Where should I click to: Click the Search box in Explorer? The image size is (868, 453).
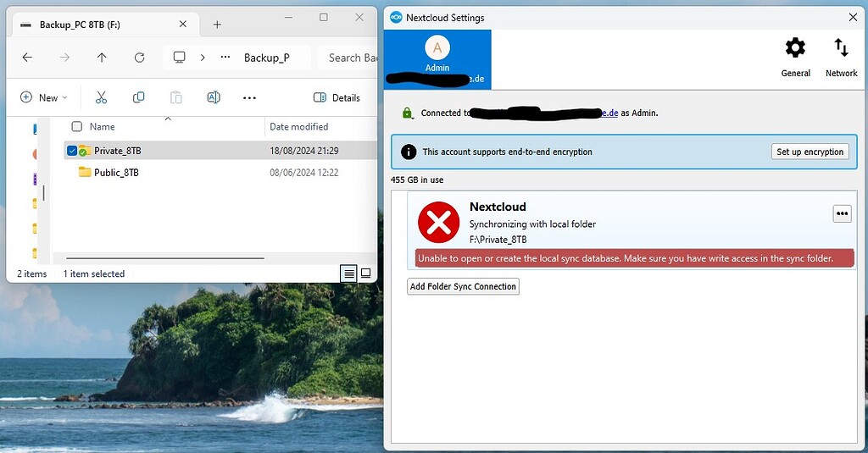click(x=351, y=58)
